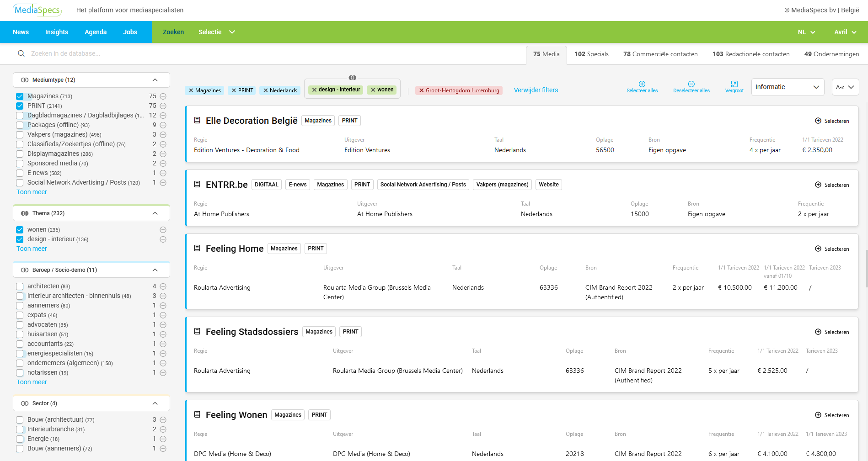Toggle AND/OR icon above theme filter chips

tap(352, 78)
